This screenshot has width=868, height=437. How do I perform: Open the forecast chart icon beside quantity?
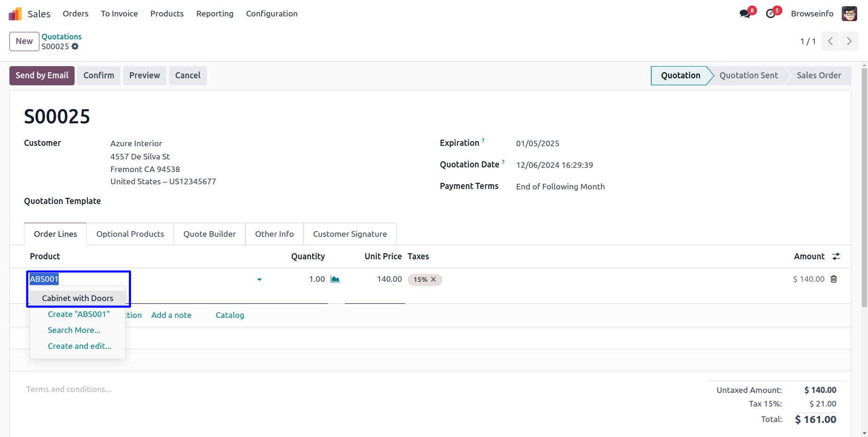pos(335,279)
